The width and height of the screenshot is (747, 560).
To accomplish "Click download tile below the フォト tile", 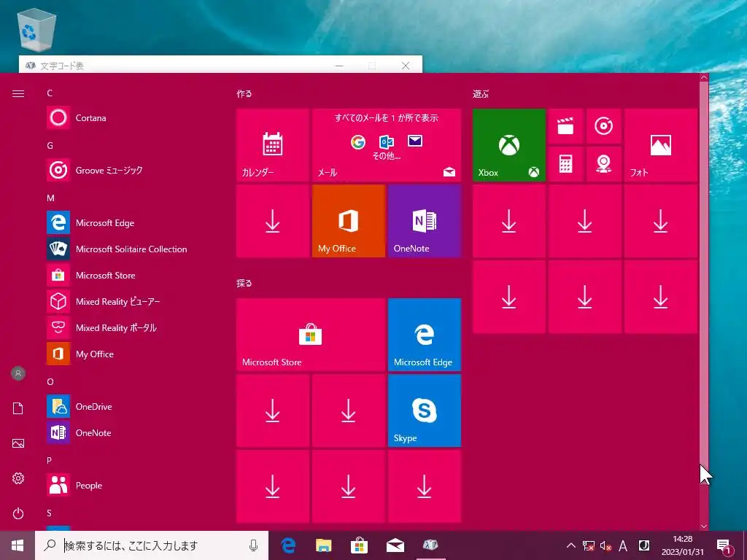I will pos(661,221).
